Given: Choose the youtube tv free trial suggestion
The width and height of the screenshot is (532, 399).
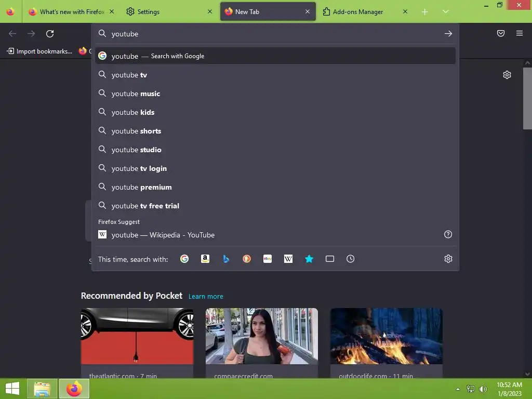Looking at the screenshot, I should click(x=275, y=206).
